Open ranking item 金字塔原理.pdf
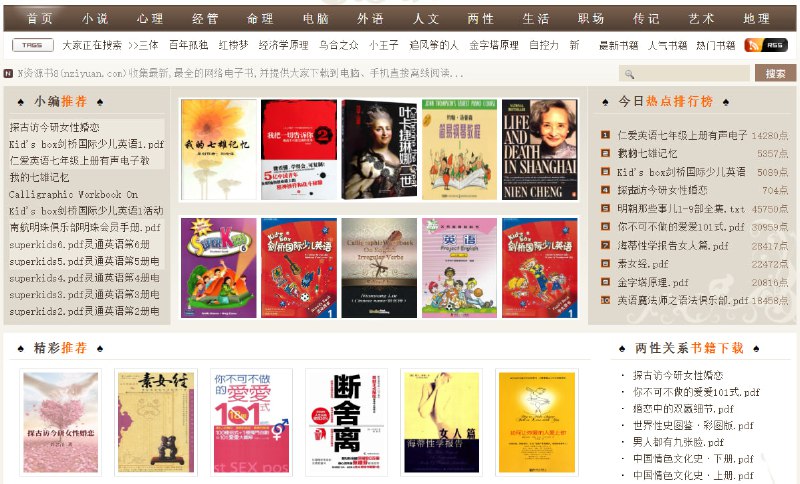Screen dimensions: 800x484 (653, 282)
